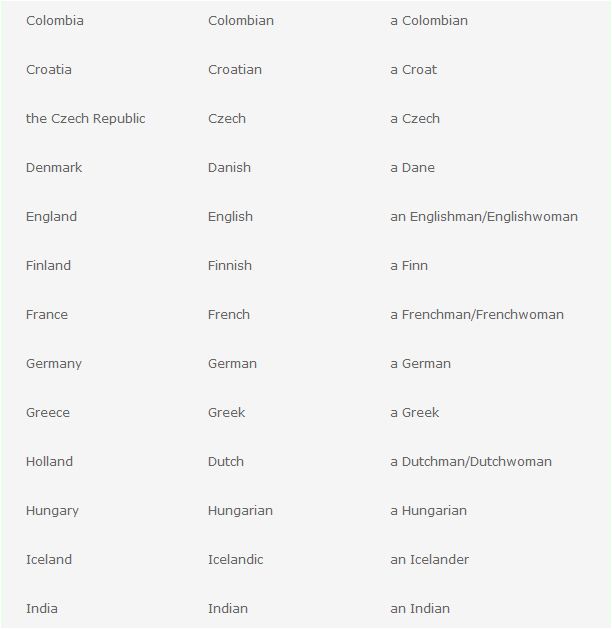The image size is (612, 629).
Task: Click the 'Hungarian' adjective cell
Action: pyautogui.click(x=240, y=511)
